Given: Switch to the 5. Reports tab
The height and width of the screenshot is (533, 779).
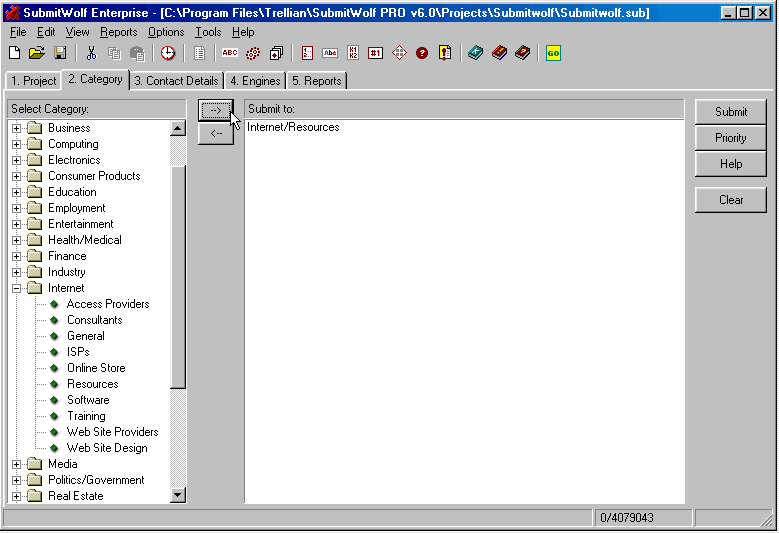Looking at the screenshot, I should point(316,81).
